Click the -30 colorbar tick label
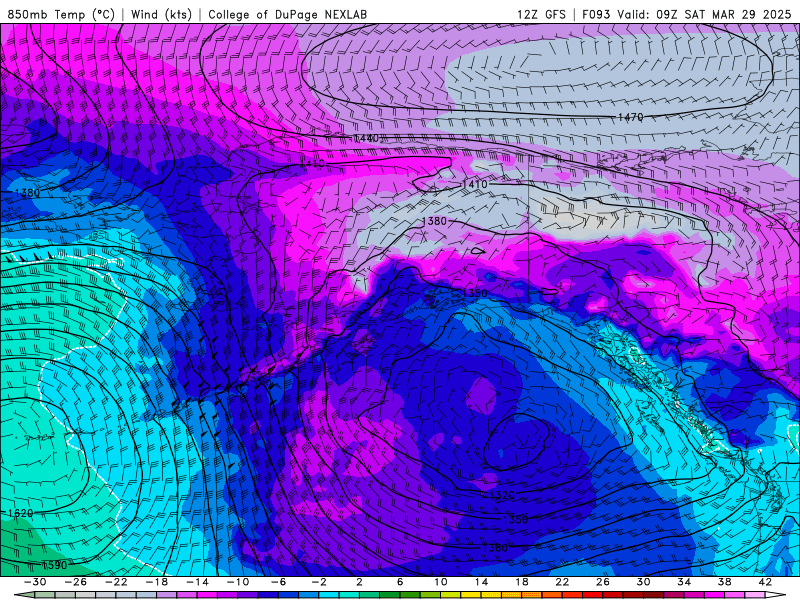Screen dimensions: 800x600 [35, 582]
